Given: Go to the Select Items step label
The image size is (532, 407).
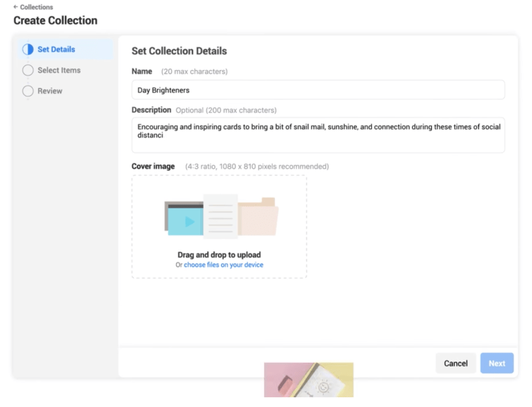Looking at the screenshot, I should pyautogui.click(x=59, y=70).
